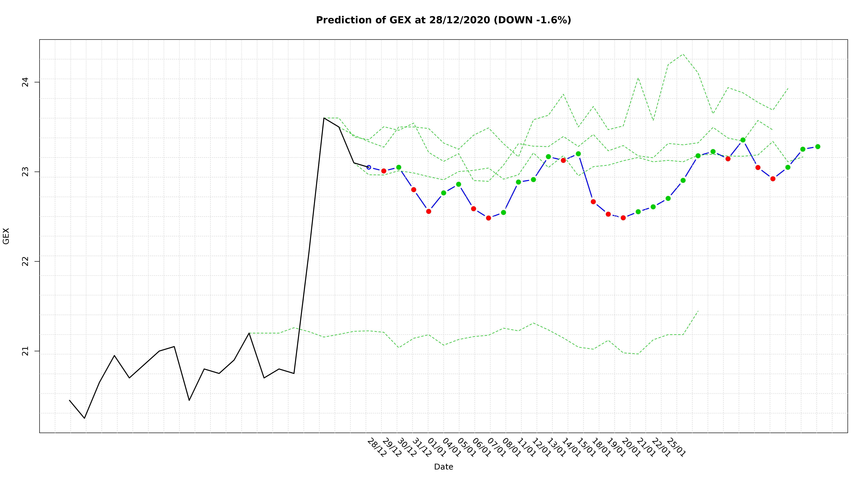Select the red dot above 07/01
868x482 pixels.
click(x=488, y=218)
